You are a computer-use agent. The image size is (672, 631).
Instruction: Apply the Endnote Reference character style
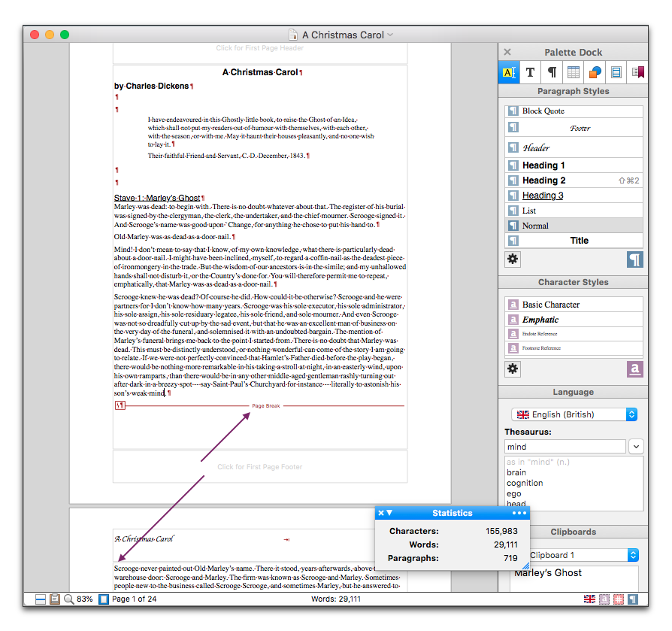tap(574, 333)
